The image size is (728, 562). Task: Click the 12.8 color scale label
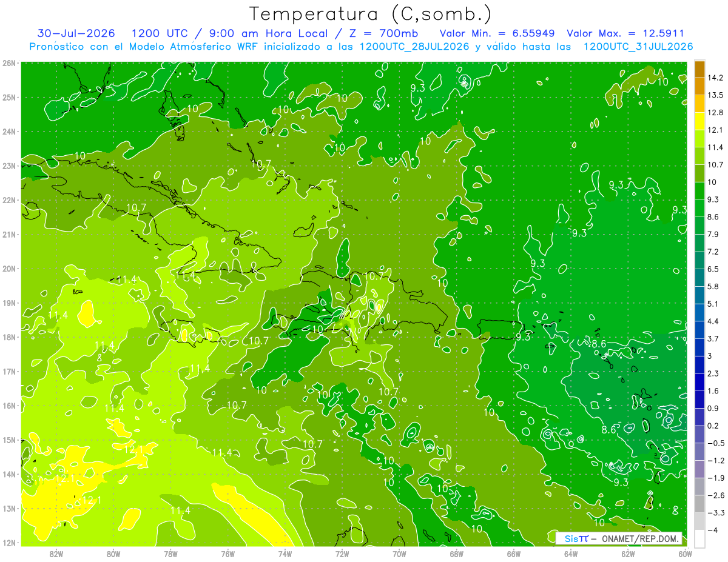(x=715, y=112)
